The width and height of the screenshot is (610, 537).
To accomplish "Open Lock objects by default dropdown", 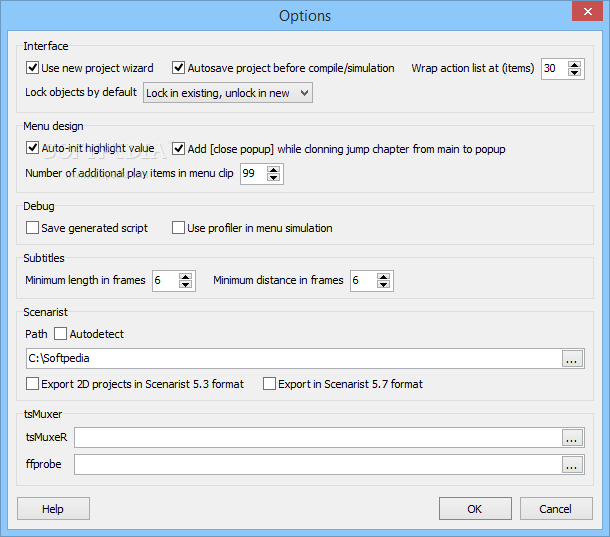I will pos(228,93).
